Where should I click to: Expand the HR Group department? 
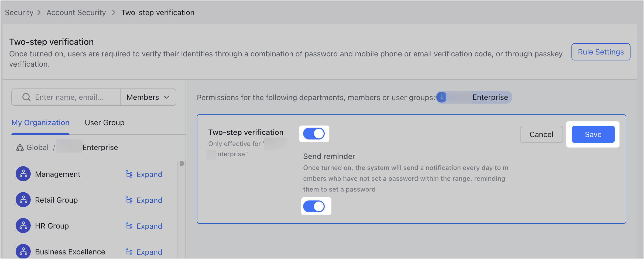coord(149,226)
